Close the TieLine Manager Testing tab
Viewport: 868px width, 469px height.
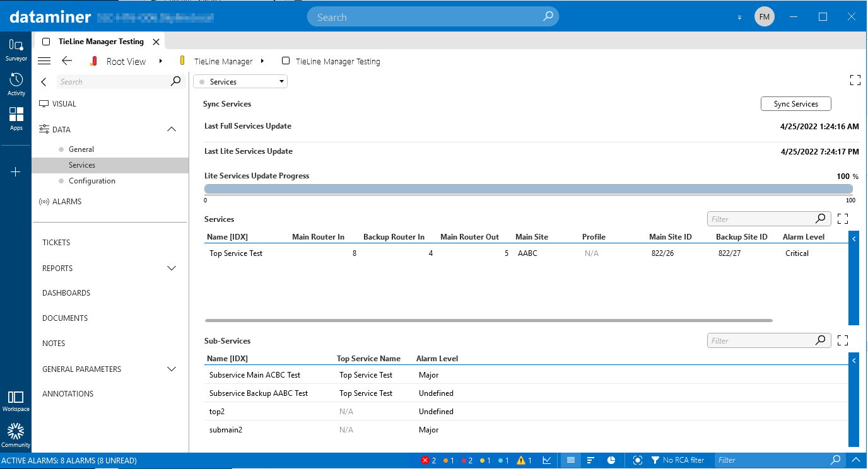click(156, 42)
